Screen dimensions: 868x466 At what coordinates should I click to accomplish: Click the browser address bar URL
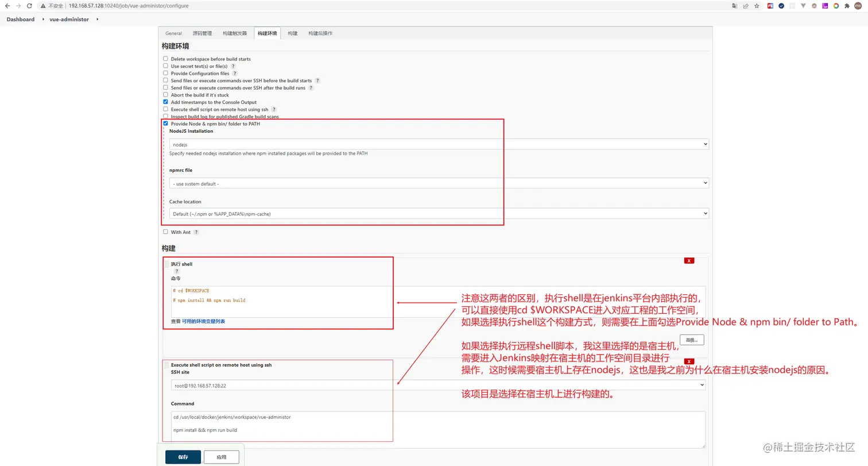coord(129,6)
